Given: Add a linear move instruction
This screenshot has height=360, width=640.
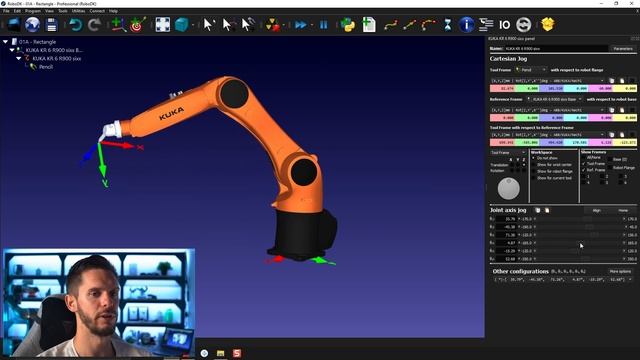Looking at the screenshot, I should tap(409, 25).
